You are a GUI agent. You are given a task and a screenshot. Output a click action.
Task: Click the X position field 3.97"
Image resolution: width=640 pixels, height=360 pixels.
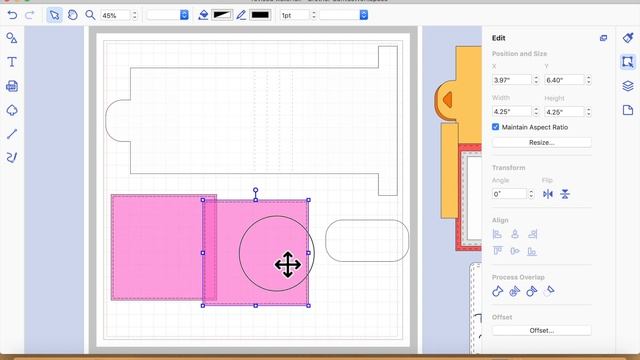pos(512,80)
